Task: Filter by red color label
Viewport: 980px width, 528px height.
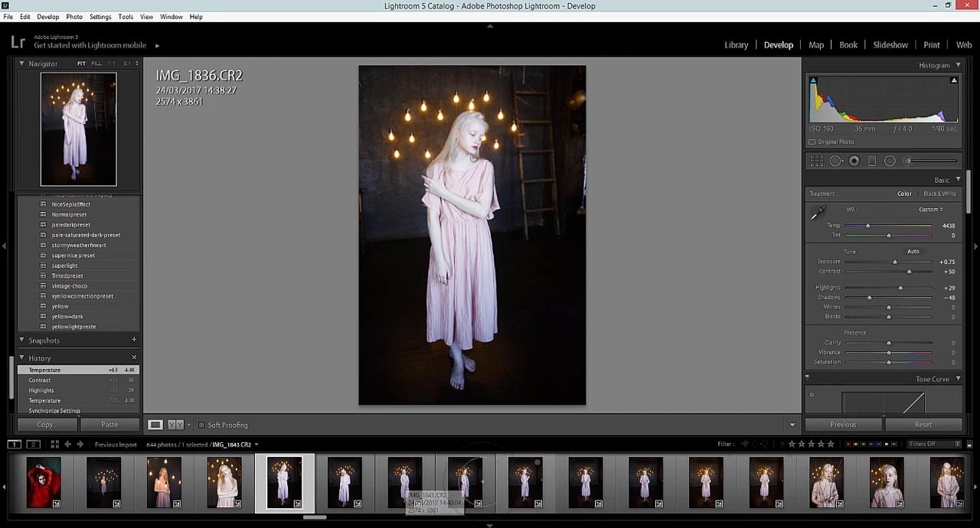Action: coord(847,444)
